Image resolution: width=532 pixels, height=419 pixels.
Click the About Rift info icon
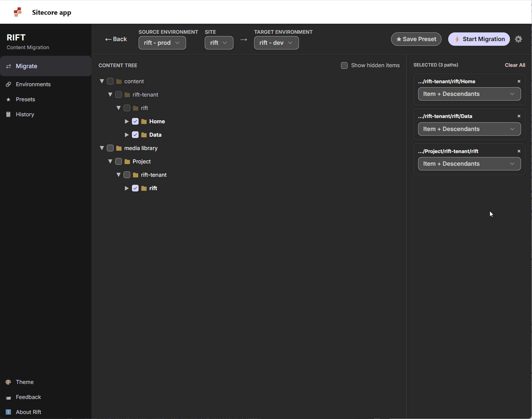tap(9, 412)
